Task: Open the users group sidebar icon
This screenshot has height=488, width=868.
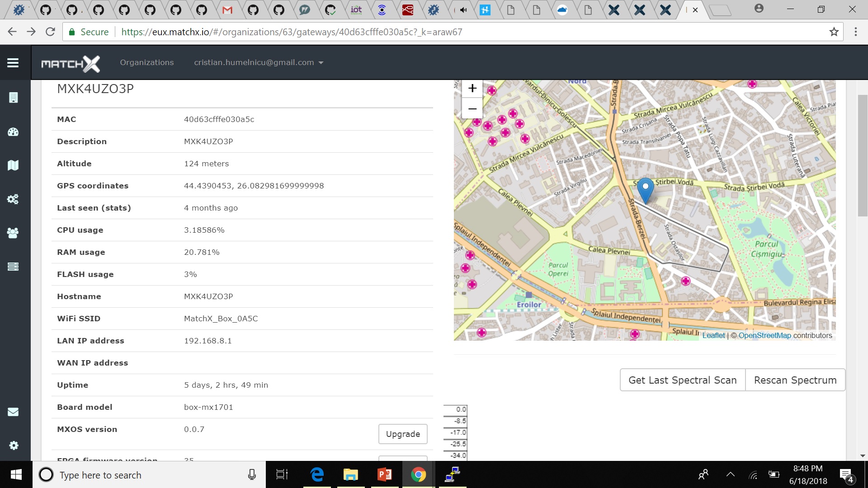Action: click(x=13, y=233)
